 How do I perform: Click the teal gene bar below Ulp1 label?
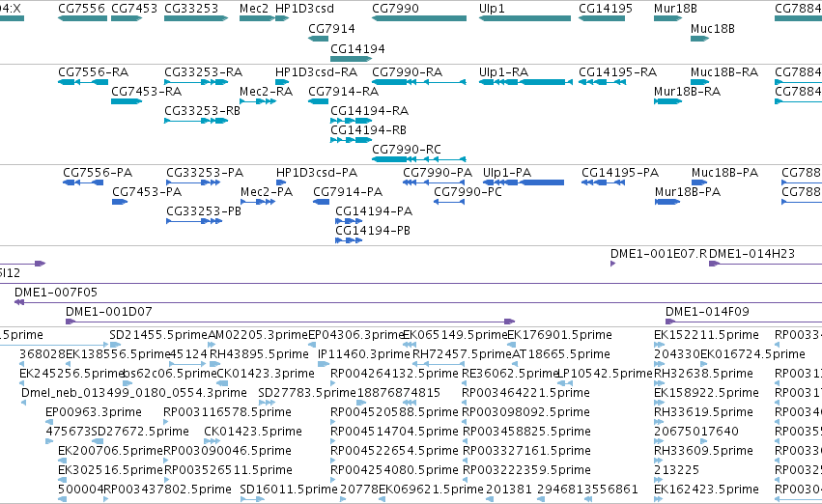pos(524,18)
